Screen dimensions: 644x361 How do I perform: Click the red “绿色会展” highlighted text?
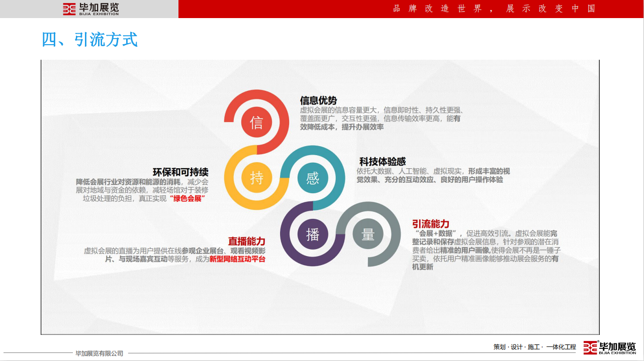[189, 199]
